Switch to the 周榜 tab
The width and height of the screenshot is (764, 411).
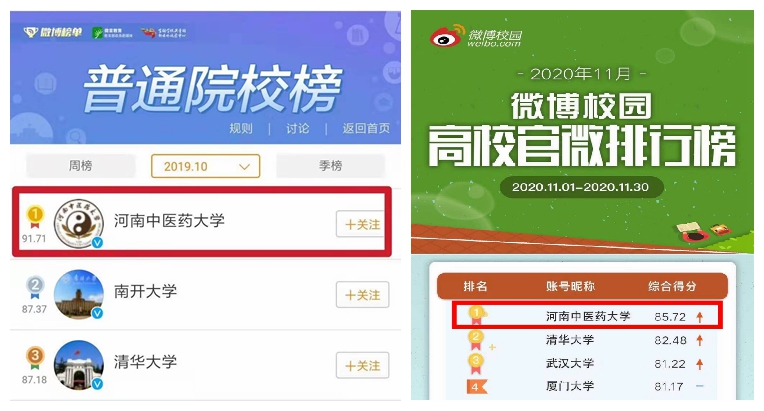tap(80, 166)
